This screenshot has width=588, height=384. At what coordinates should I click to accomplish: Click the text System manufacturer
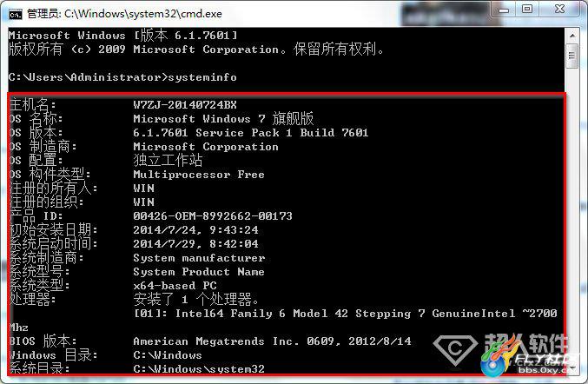tap(199, 258)
